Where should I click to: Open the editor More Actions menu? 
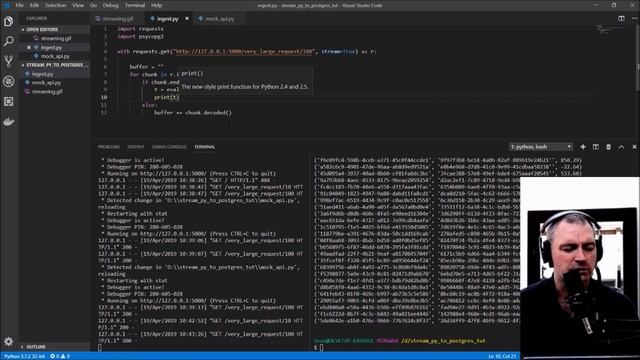click(x=634, y=18)
